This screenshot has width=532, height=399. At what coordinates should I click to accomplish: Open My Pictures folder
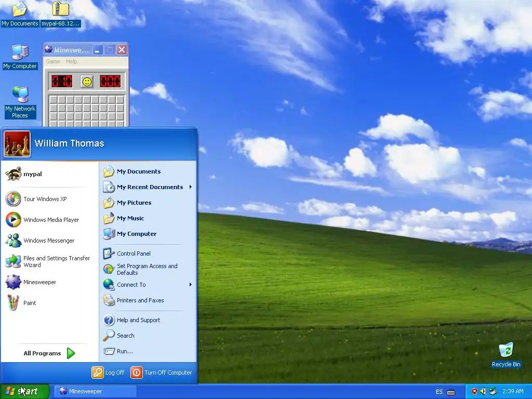[148, 203]
